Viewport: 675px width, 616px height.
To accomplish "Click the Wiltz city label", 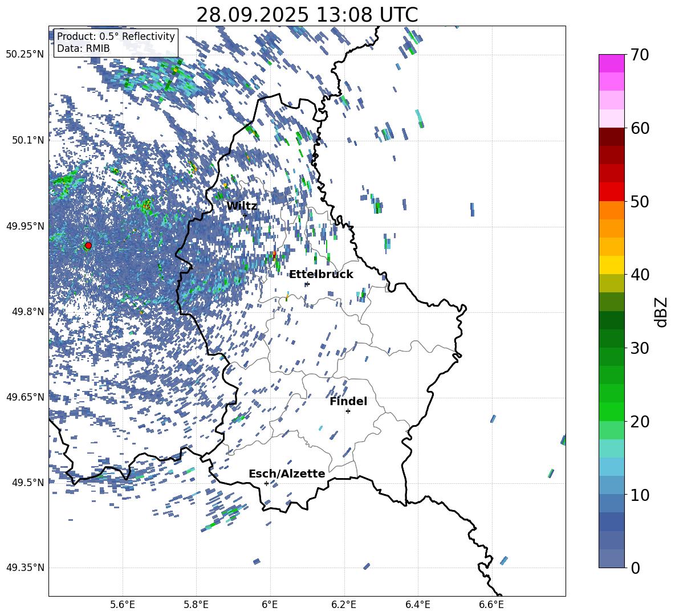I will (x=242, y=206).
